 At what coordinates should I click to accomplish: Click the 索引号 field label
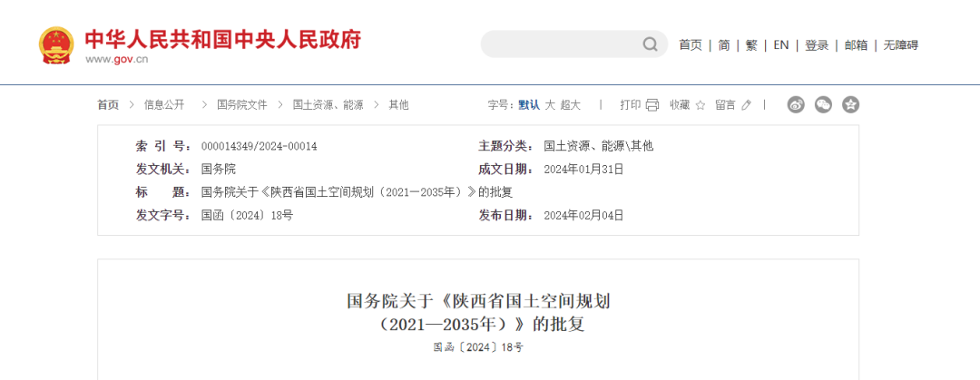(x=163, y=146)
